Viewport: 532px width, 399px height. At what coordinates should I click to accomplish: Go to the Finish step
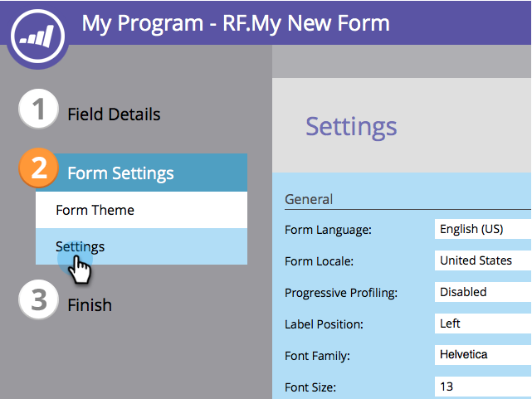[x=90, y=304]
